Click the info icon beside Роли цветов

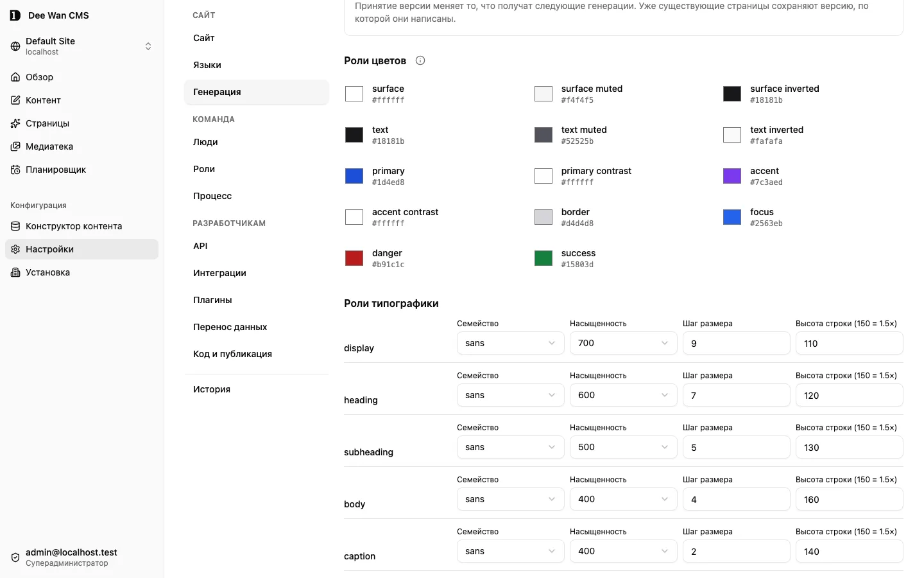(420, 60)
